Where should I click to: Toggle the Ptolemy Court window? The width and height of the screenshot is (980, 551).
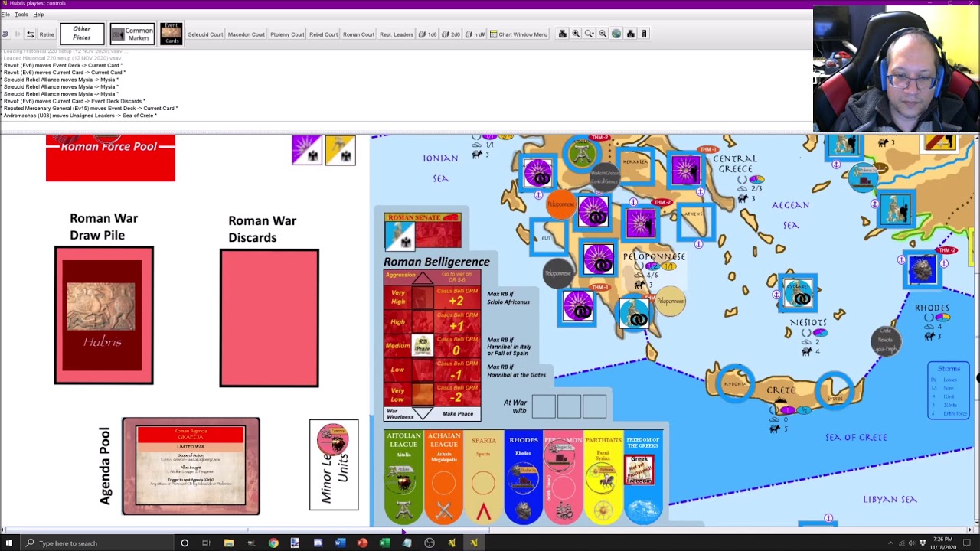pos(287,34)
